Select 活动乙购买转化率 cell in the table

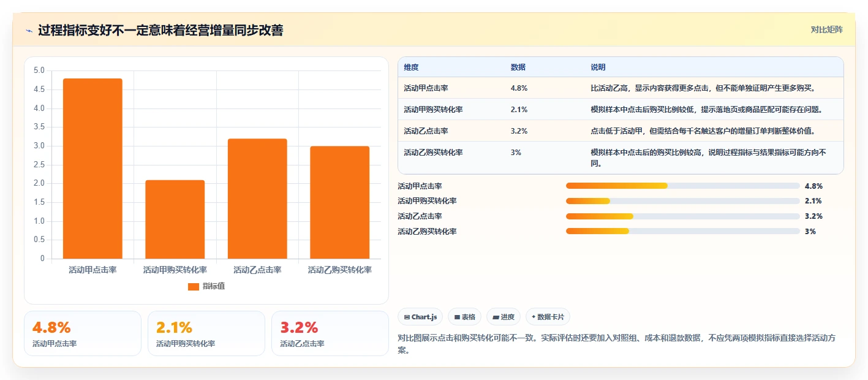[x=433, y=153]
